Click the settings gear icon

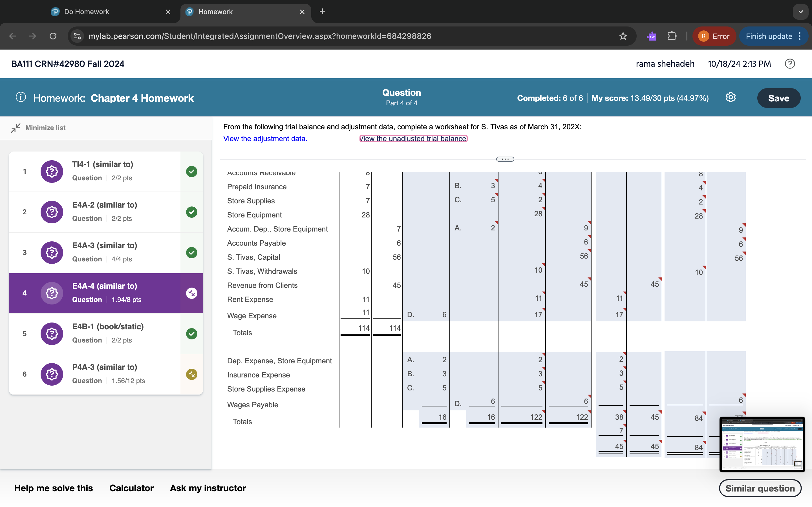(731, 97)
